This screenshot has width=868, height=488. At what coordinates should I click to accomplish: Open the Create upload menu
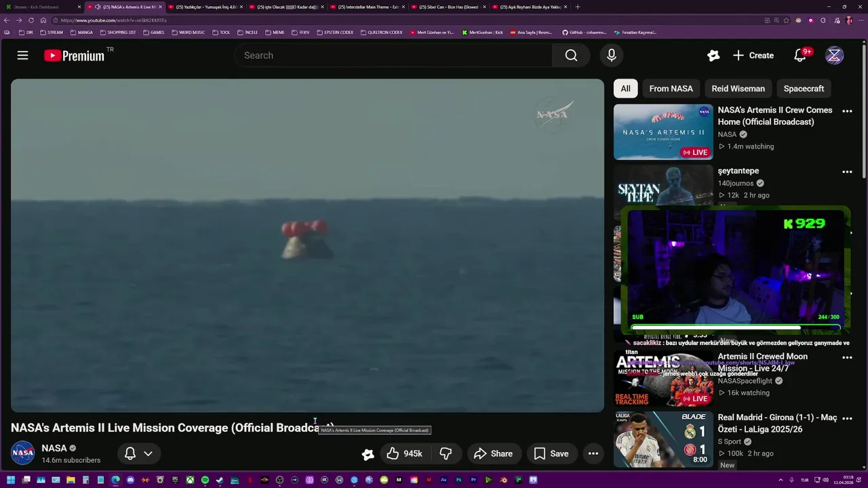tap(753, 56)
